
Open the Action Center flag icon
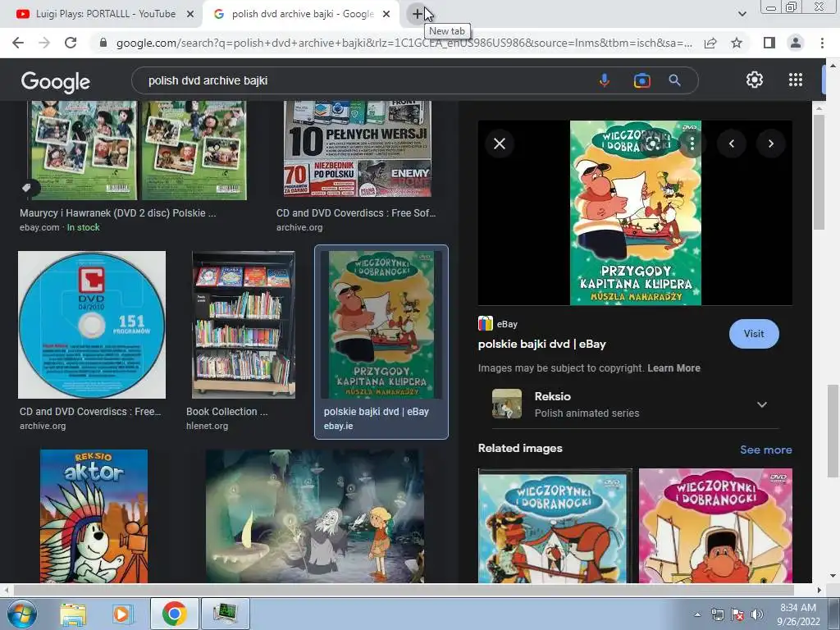pyautogui.click(x=737, y=614)
